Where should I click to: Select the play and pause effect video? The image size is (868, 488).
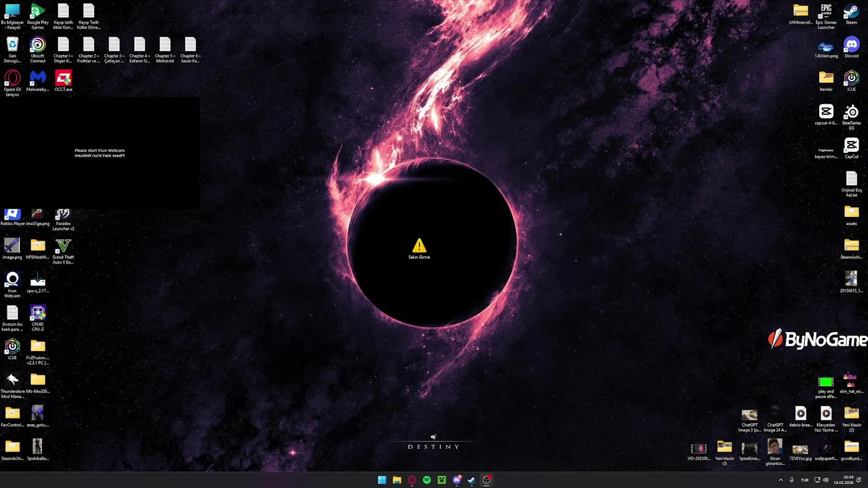tap(826, 382)
